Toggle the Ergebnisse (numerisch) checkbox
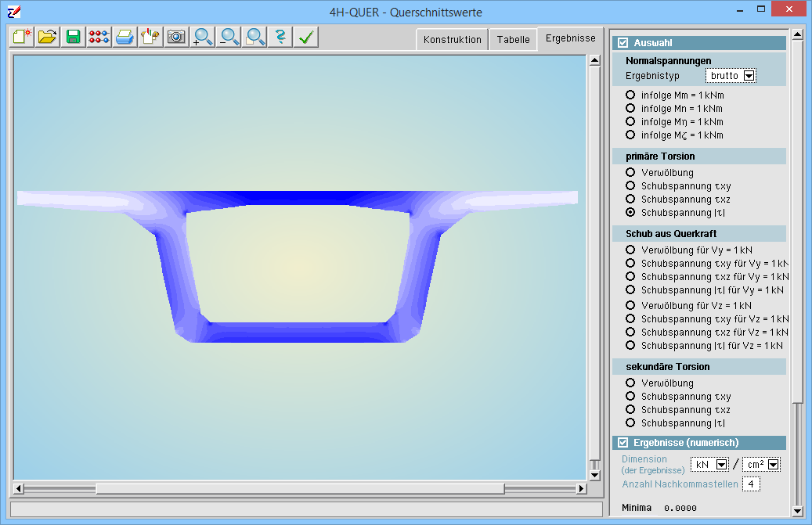 [623, 443]
